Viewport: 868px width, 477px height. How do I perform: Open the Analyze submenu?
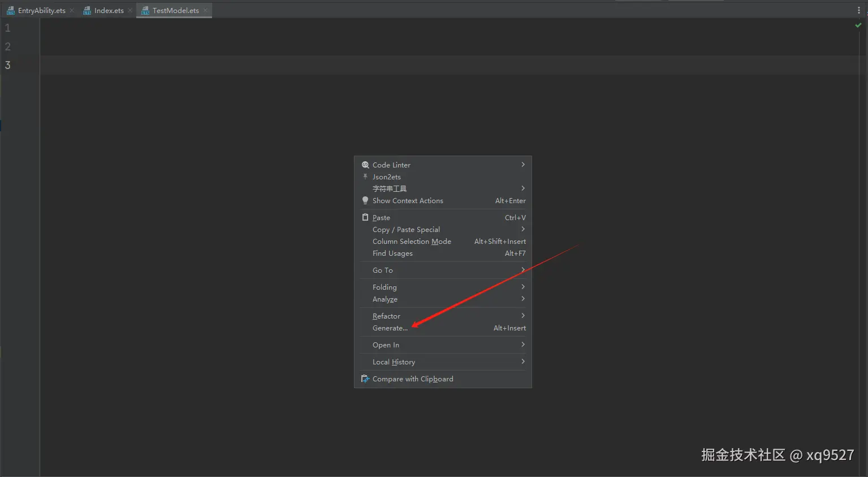click(443, 299)
